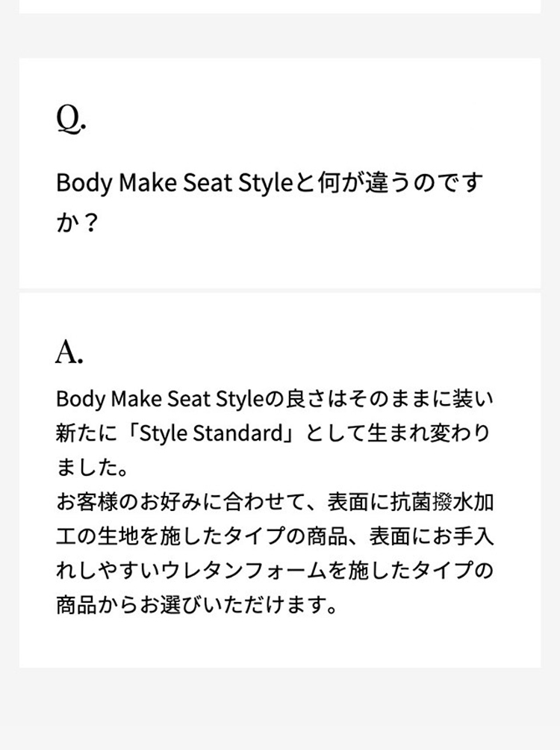Click the gray background below the answer card
The width and height of the screenshot is (560, 750).
click(x=280, y=709)
